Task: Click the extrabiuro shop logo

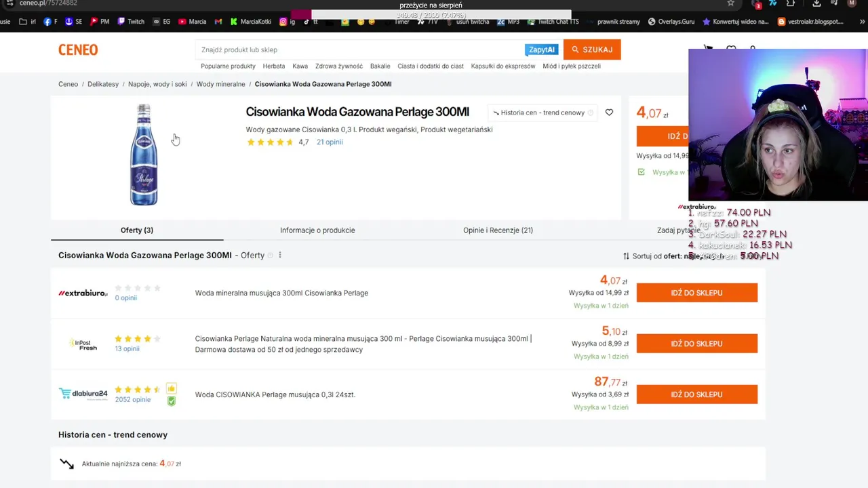Action: click(83, 293)
